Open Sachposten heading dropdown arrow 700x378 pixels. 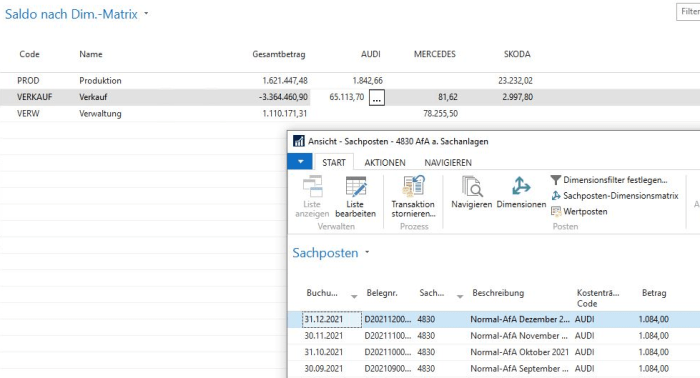click(x=367, y=252)
